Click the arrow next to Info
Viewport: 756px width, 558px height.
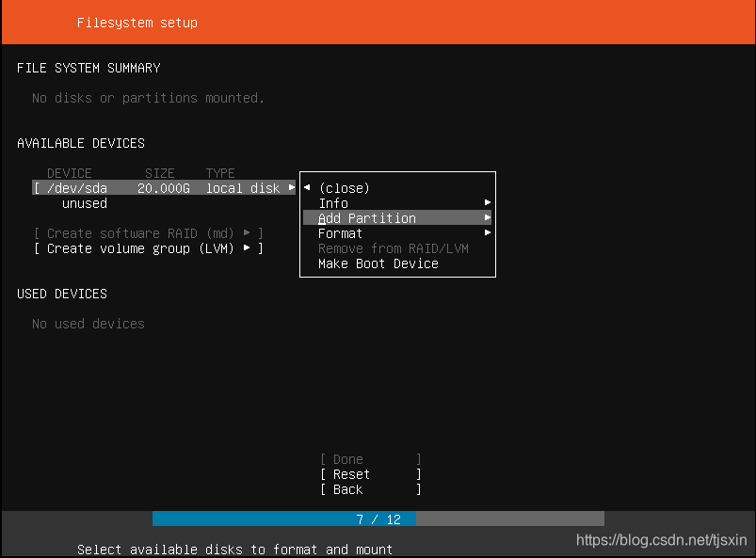(488, 202)
